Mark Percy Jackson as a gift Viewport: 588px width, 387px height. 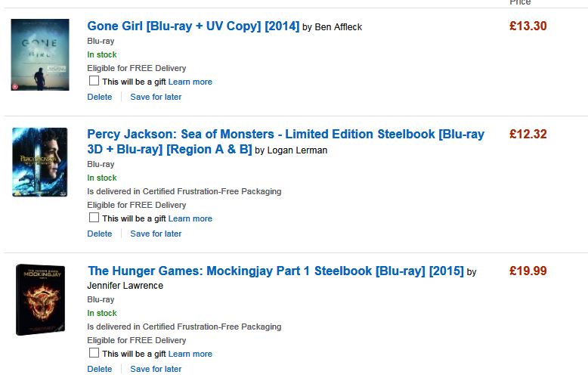[94, 218]
